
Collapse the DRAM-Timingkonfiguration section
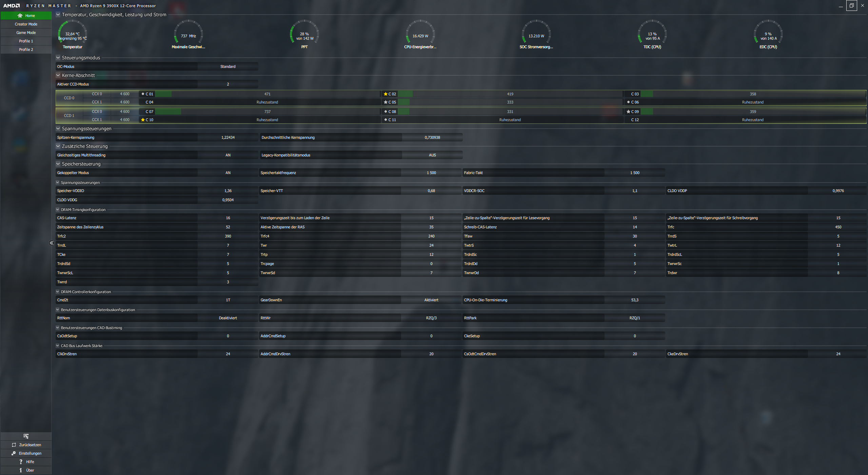click(58, 210)
